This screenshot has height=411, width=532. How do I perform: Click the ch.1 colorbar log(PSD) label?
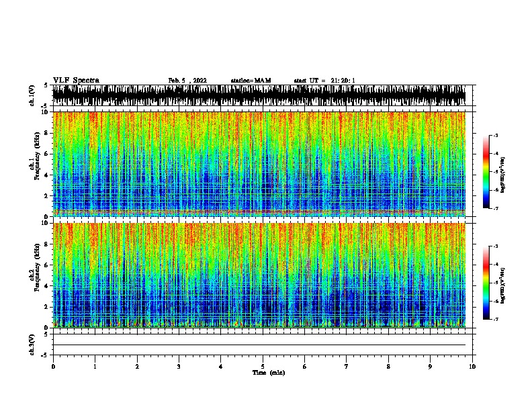503,175
